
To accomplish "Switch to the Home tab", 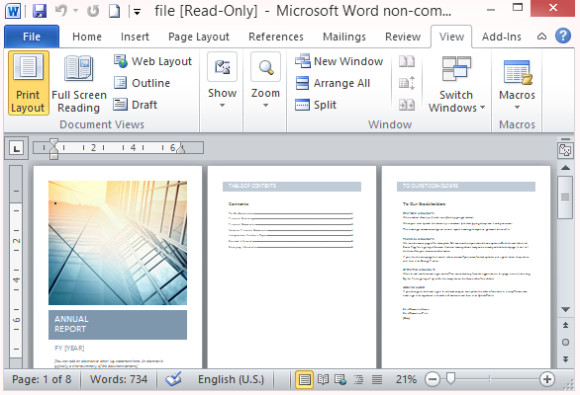I will (87, 37).
